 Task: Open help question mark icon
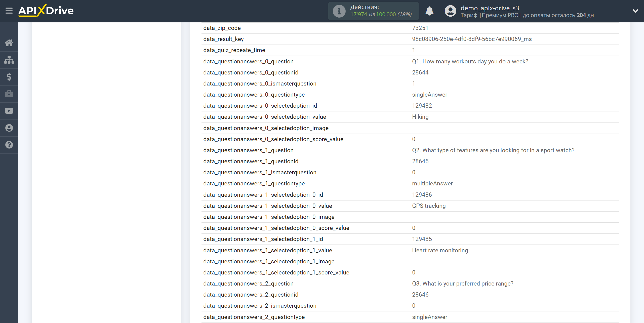9,145
